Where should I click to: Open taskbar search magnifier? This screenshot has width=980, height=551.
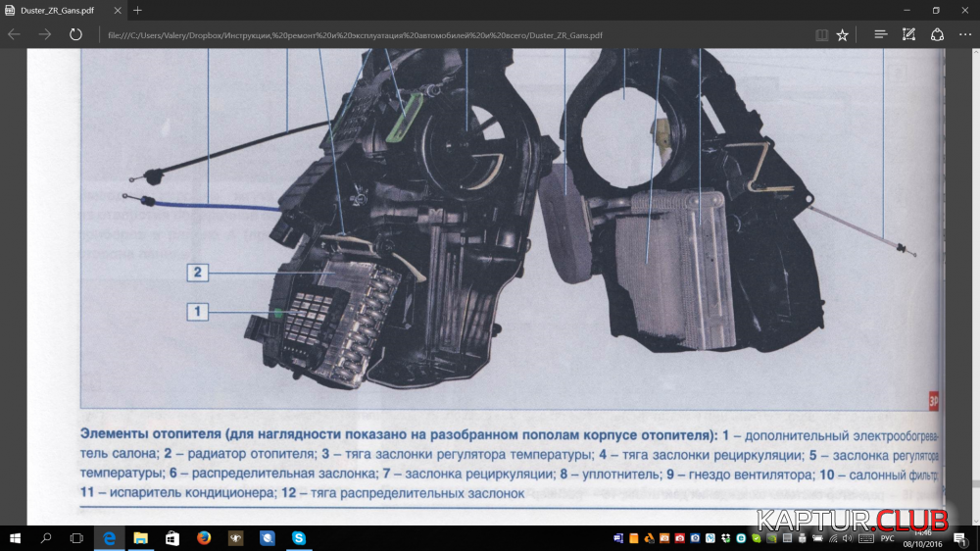(x=46, y=538)
